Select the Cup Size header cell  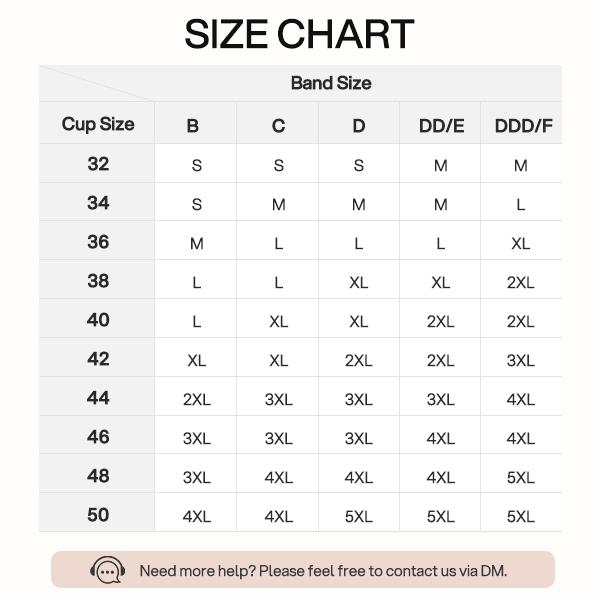click(x=97, y=124)
